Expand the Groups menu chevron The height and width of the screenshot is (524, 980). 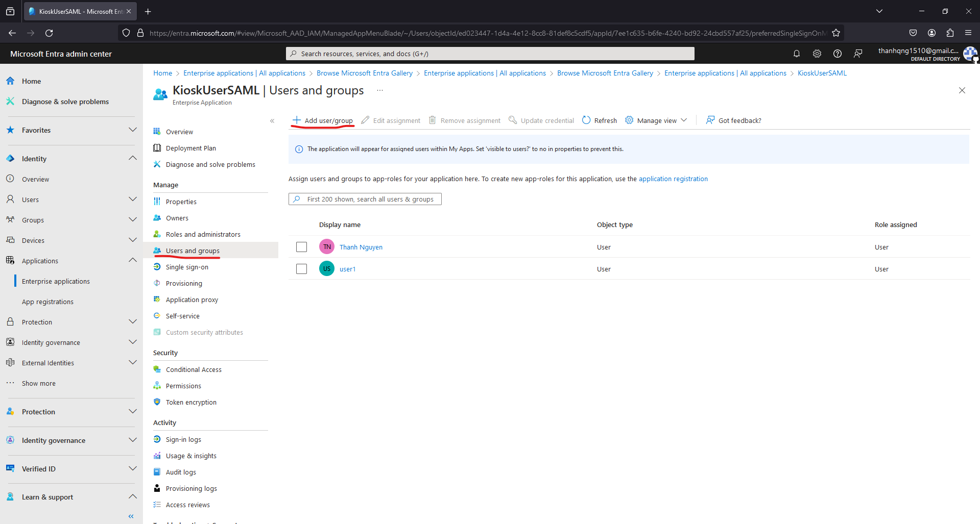(x=133, y=220)
